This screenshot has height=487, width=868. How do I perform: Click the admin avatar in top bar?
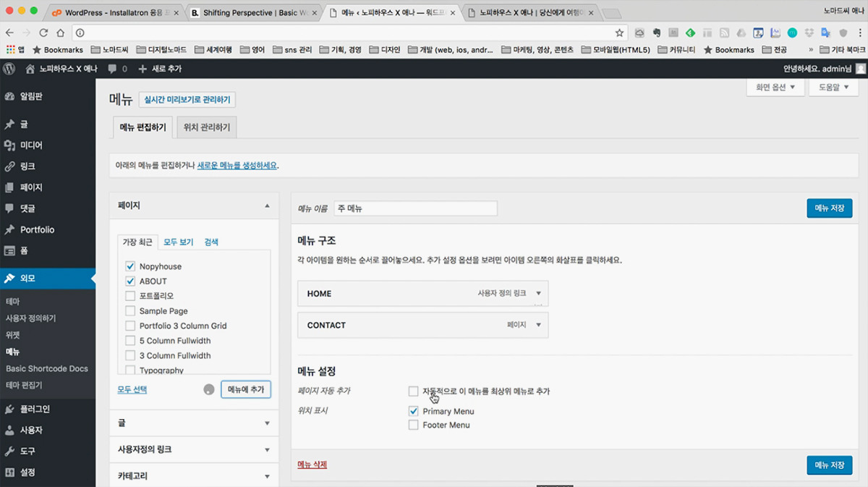[860, 69]
